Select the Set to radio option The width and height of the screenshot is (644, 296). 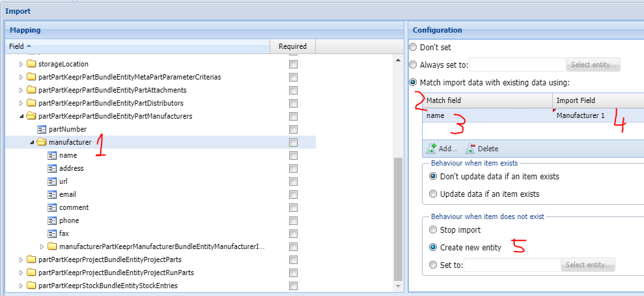coord(433,265)
